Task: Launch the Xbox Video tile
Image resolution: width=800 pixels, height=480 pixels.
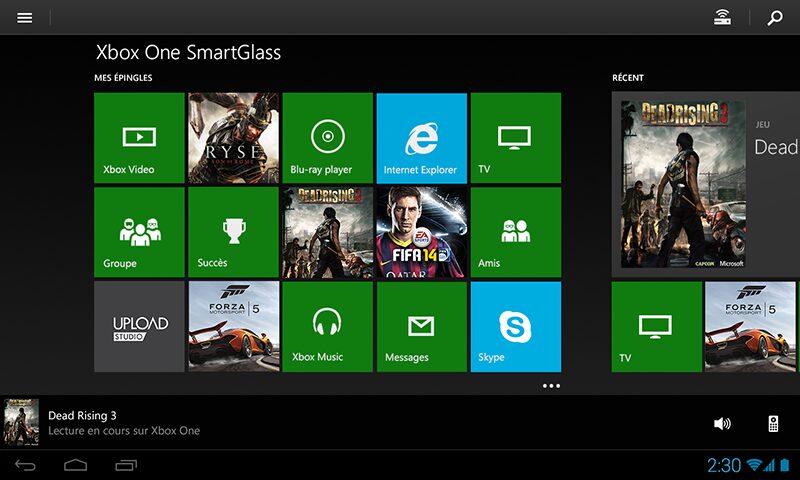Action: (x=139, y=138)
